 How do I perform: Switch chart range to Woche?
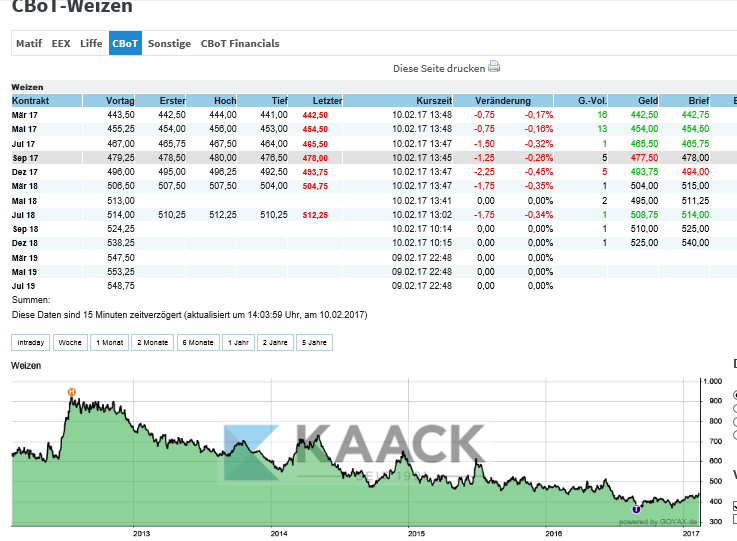(x=70, y=343)
